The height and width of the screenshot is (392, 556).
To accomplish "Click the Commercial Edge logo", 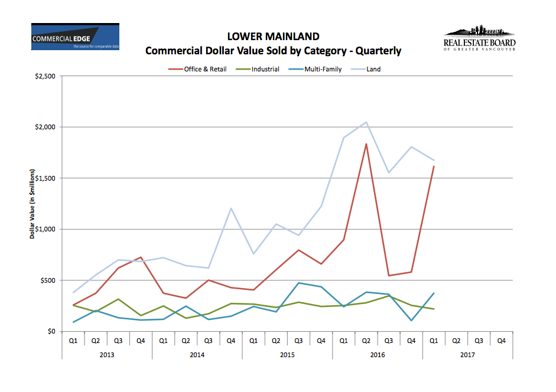I will (75, 37).
